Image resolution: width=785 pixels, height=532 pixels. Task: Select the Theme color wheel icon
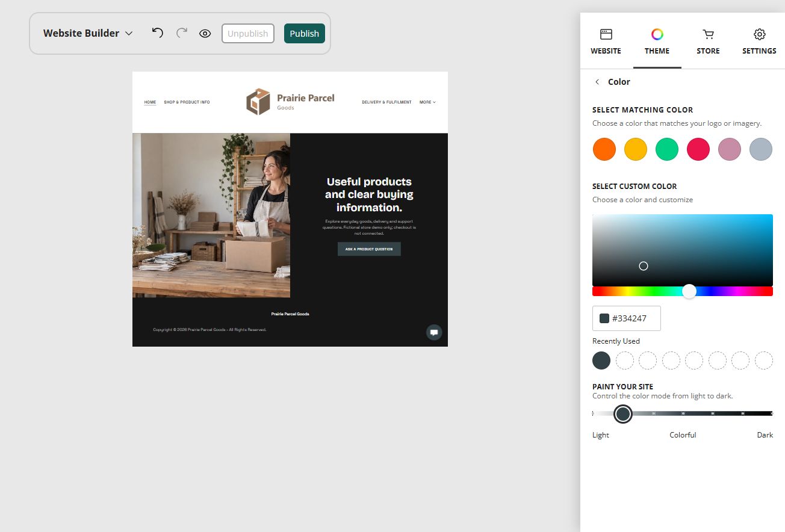click(657, 34)
